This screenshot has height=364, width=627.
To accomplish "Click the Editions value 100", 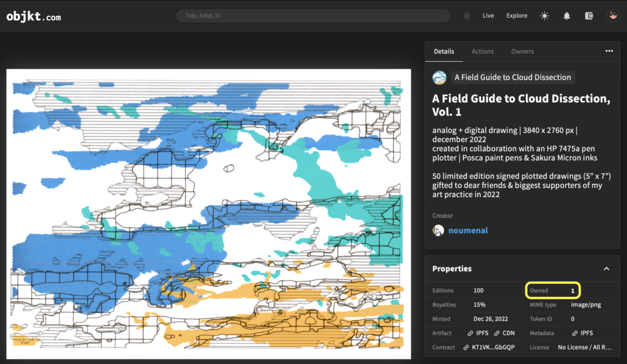I will click(478, 291).
